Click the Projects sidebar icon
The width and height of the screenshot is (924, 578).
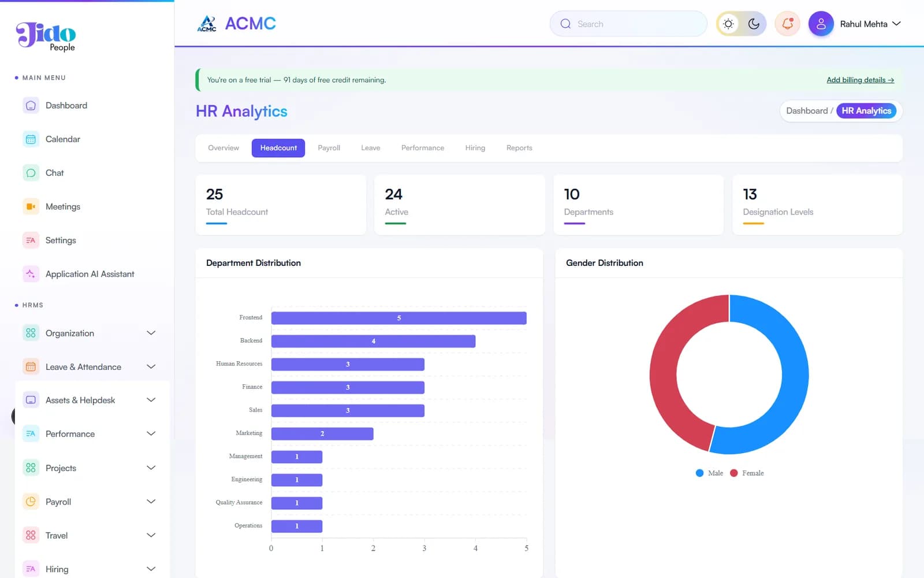[31, 468]
